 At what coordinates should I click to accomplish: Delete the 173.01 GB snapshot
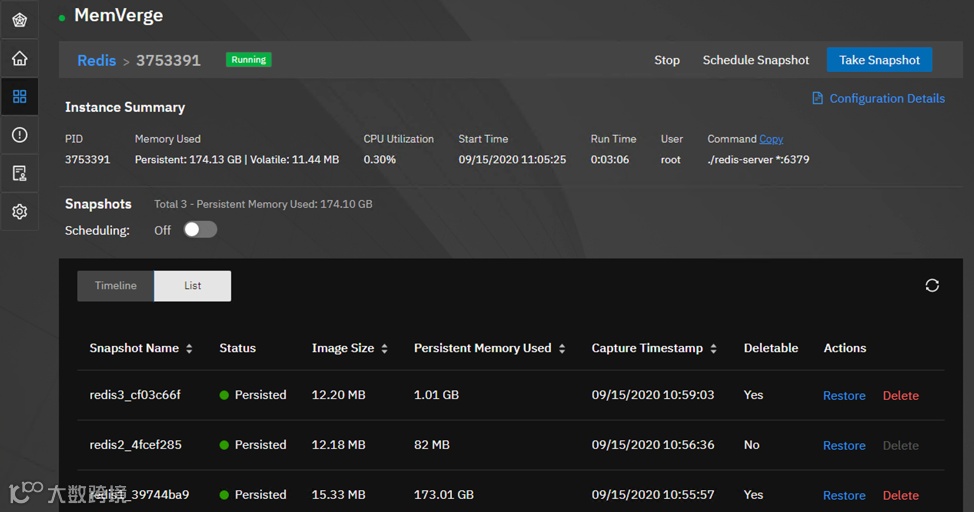click(x=901, y=495)
